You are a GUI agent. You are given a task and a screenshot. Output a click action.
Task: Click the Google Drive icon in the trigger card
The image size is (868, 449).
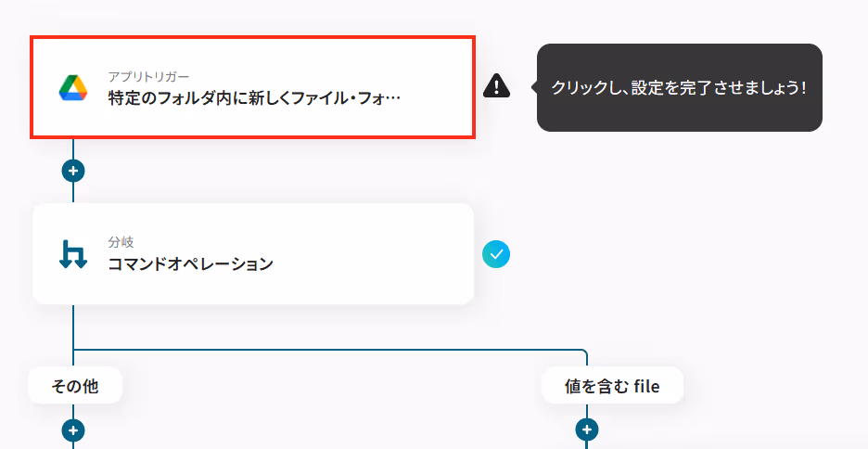click(73, 87)
